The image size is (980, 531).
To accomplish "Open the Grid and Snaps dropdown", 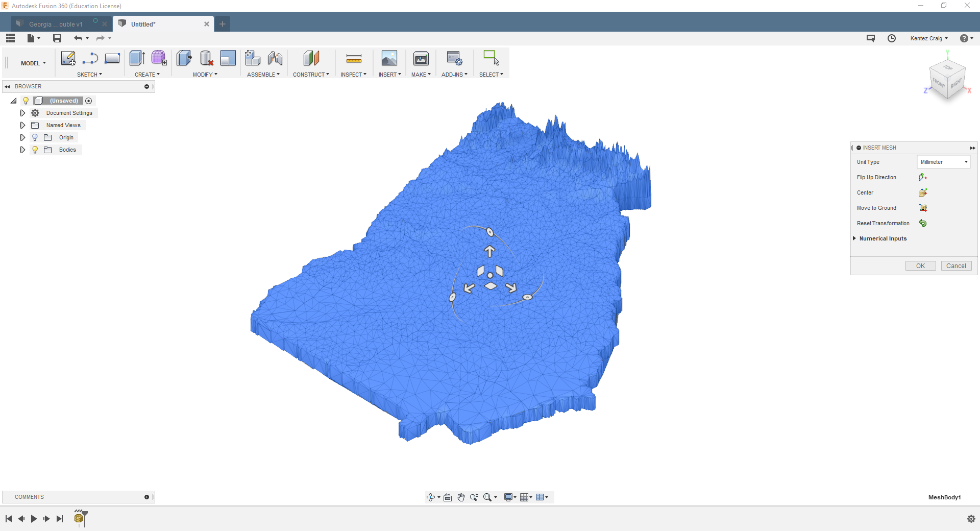I will click(526, 497).
